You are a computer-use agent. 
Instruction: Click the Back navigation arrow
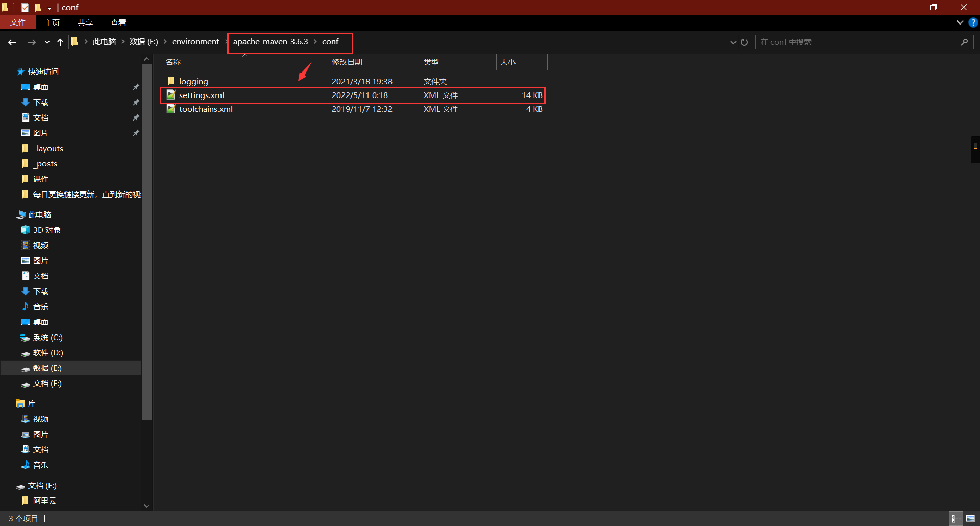click(12, 42)
